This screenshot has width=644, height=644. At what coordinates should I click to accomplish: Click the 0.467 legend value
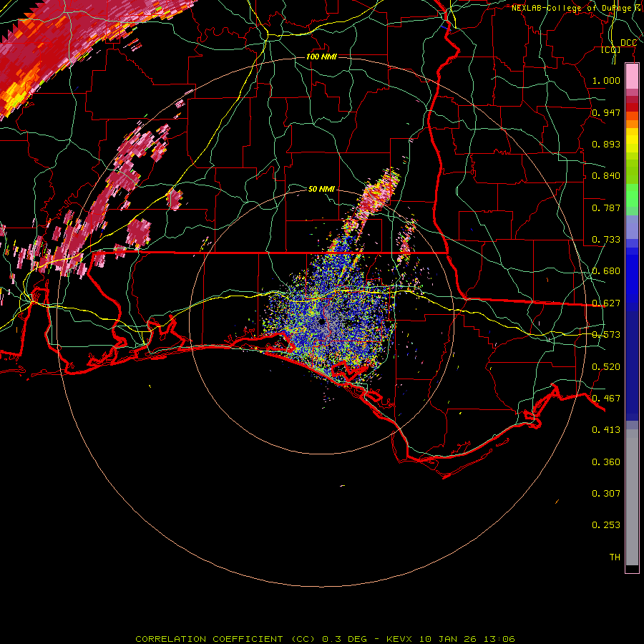pyautogui.click(x=606, y=398)
